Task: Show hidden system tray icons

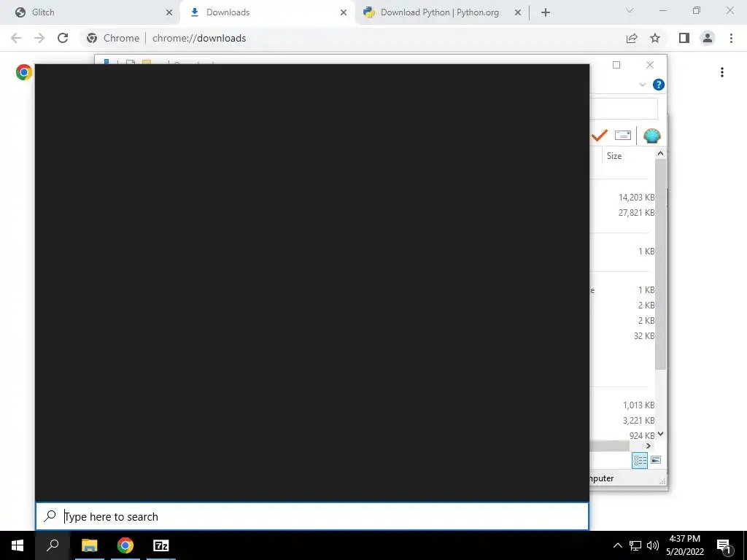Action: point(617,545)
